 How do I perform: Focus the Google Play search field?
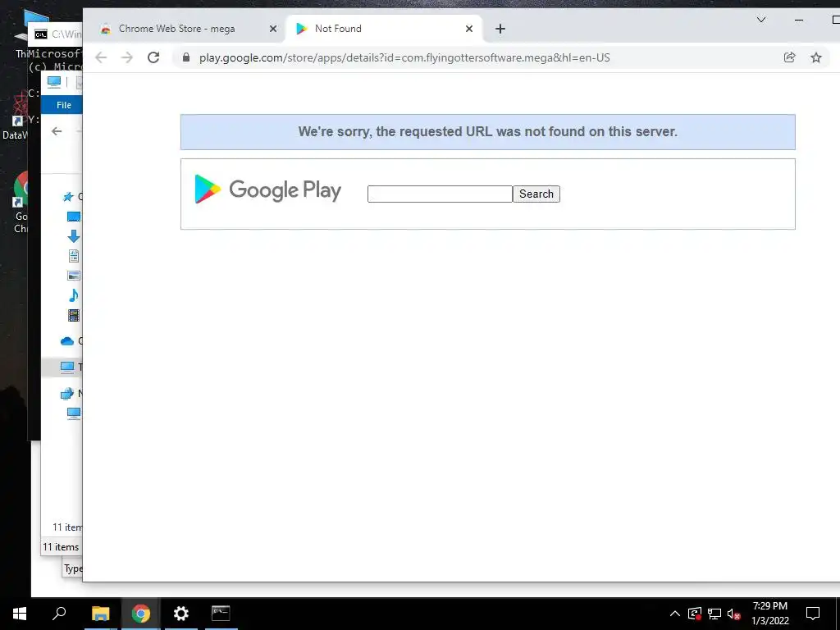[440, 194]
